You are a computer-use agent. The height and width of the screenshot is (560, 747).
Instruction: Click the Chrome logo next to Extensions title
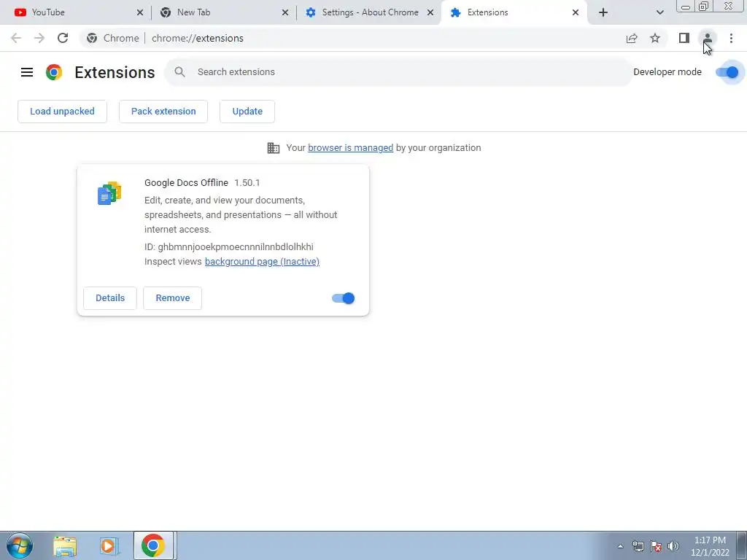(54, 72)
